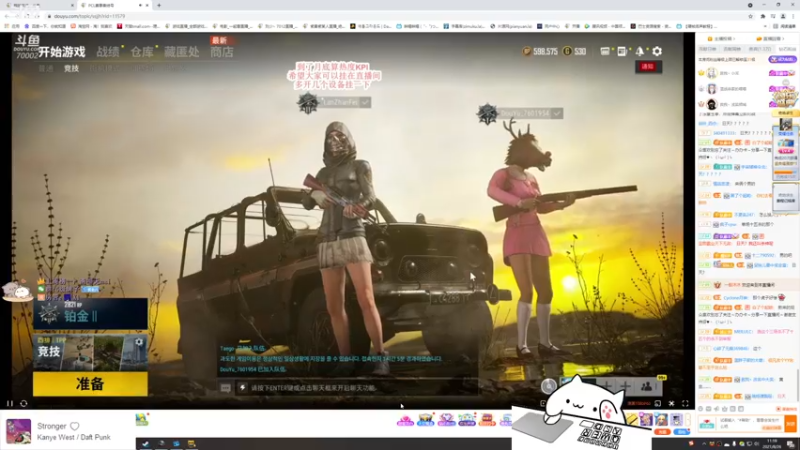
Task: Click the BP coin balance 598,575
Action: pos(540,52)
